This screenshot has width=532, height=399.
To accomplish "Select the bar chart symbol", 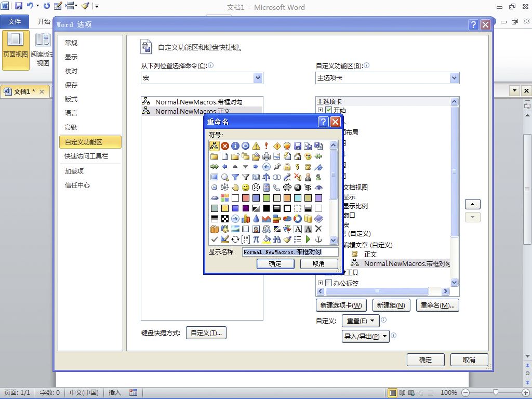I will click(x=246, y=219).
